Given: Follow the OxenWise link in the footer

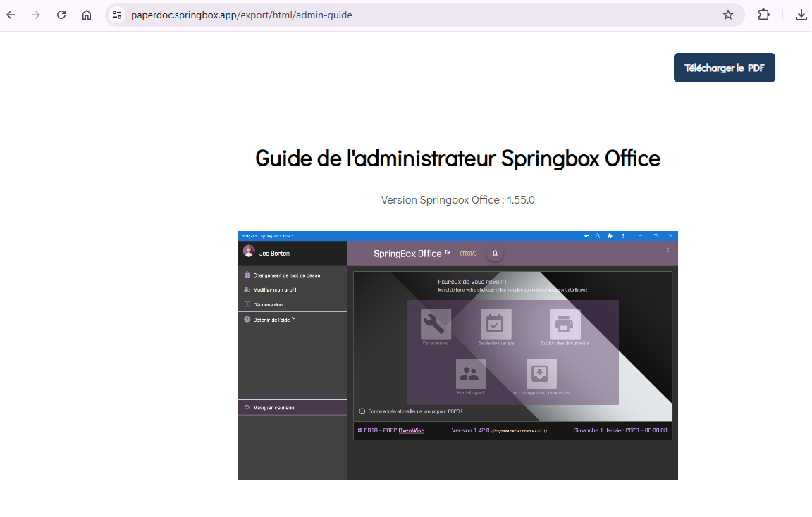Looking at the screenshot, I should click(411, 430).
